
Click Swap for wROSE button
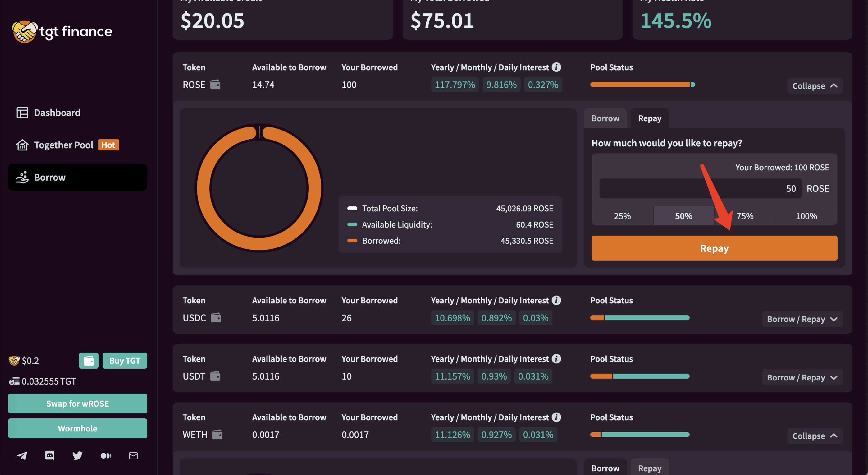77,404
